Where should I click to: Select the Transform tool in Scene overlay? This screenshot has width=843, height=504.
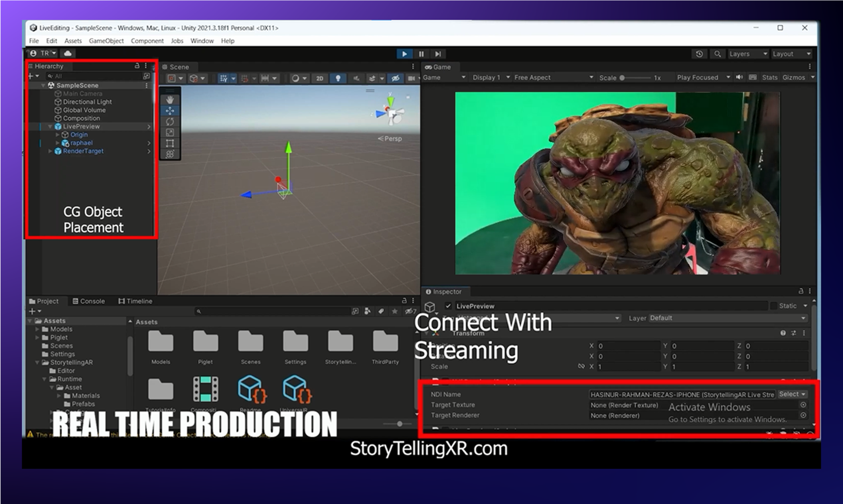point(170,154)
